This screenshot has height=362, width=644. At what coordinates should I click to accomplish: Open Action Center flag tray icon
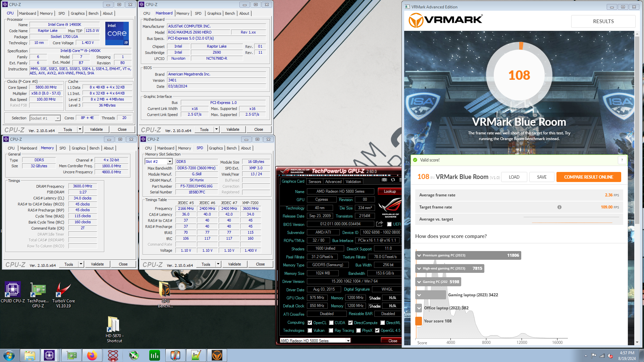(594, 356)
